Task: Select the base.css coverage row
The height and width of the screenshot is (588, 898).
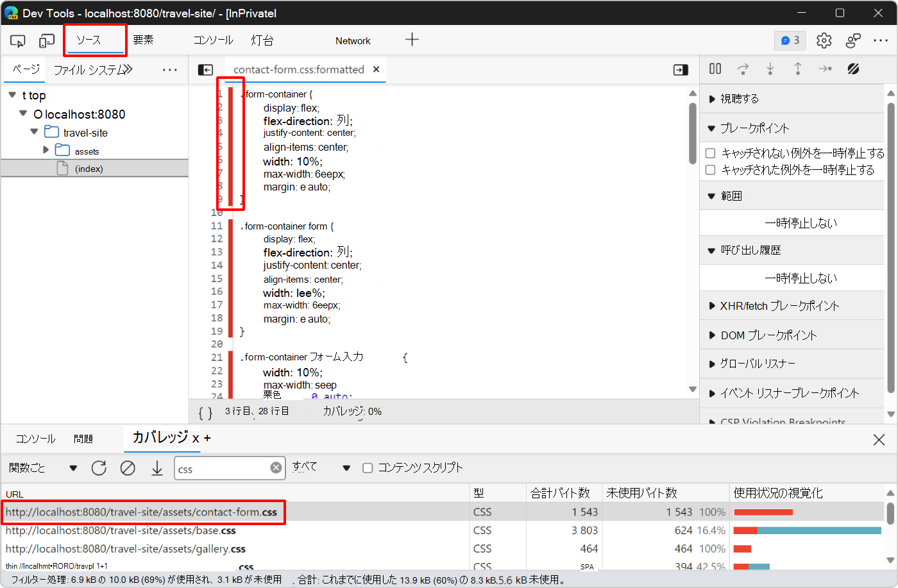Action: pos(121,530)
